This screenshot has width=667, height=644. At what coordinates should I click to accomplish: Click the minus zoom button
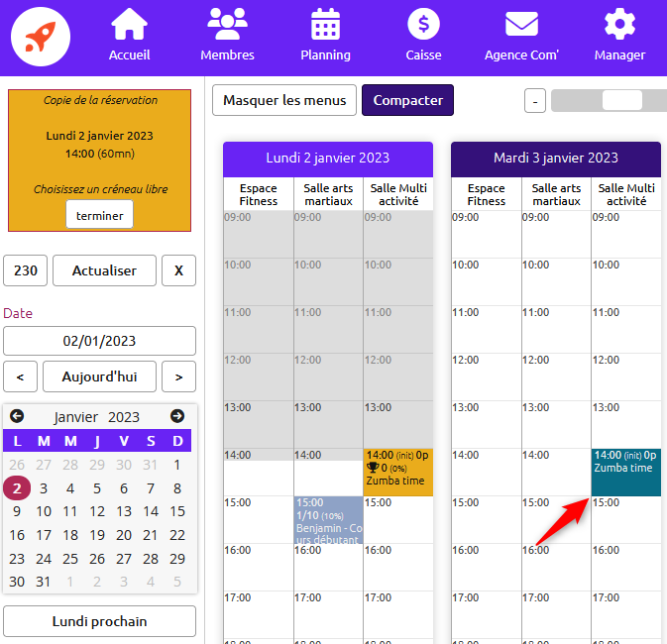pyautogui.click(x=535, y=101)
